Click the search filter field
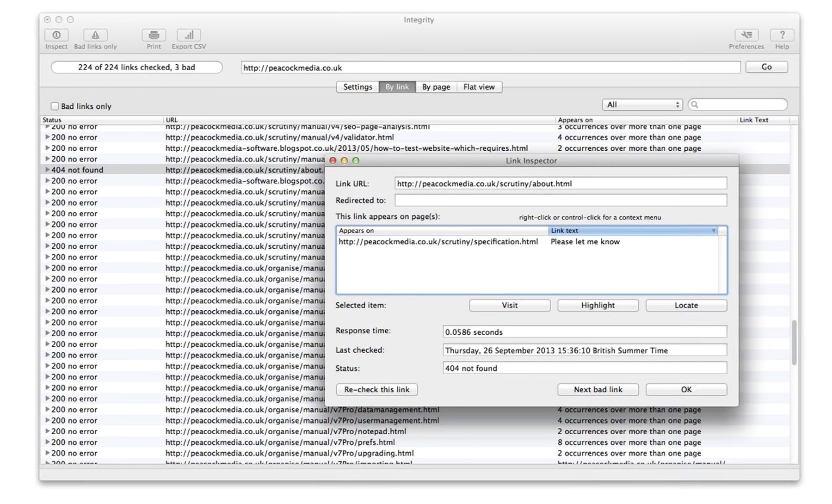 [x=738, y=105]
